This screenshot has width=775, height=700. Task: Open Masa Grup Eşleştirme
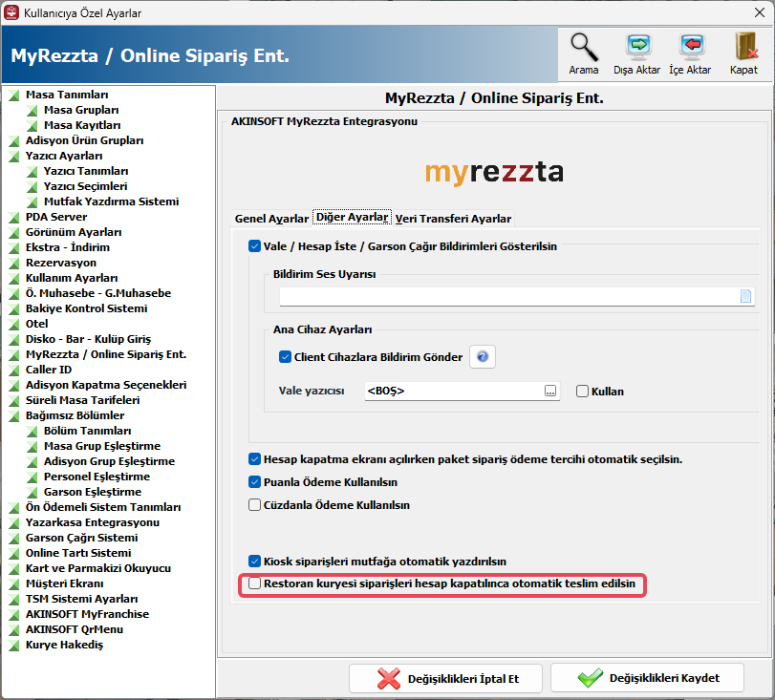(102, 447)
